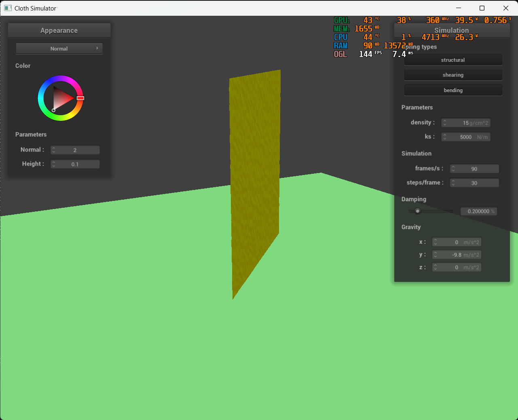This screenshot has width=518, height=420.
Task: Close the Cloth Simulator window
Action: click(506, 8)
